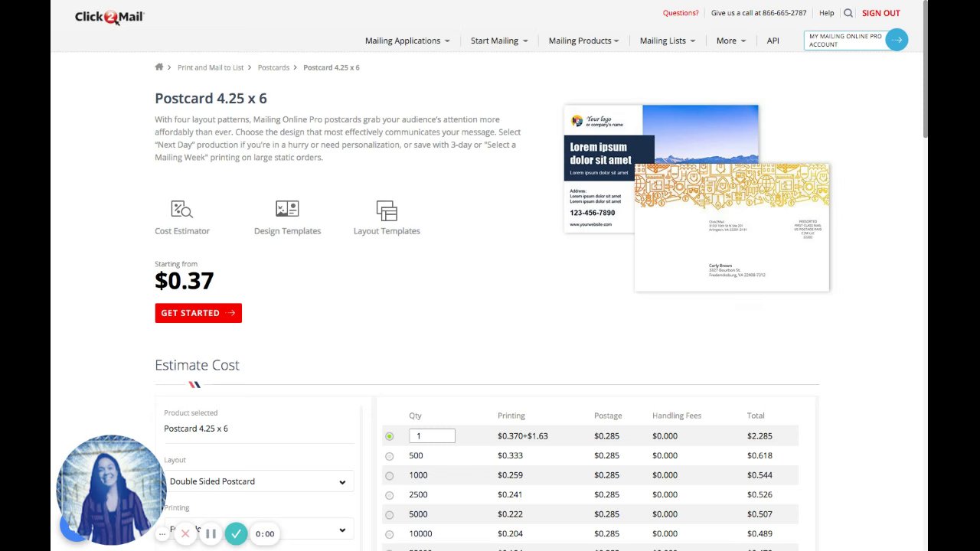Open the search magnifier icon

coord(848,13)
